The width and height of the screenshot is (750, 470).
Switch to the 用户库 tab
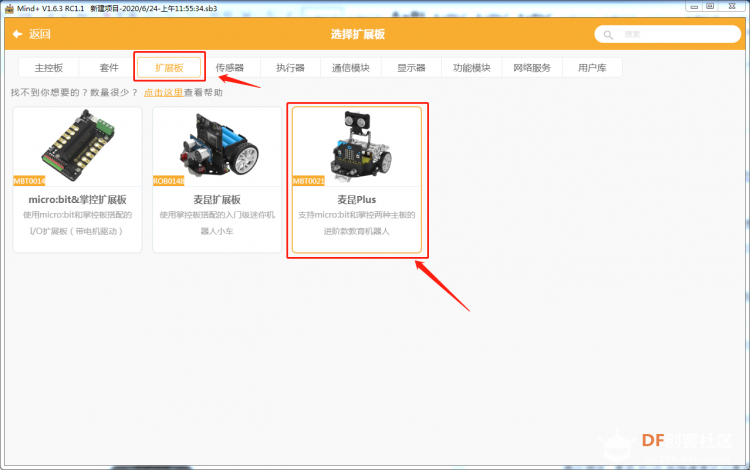tap(592, 68)
